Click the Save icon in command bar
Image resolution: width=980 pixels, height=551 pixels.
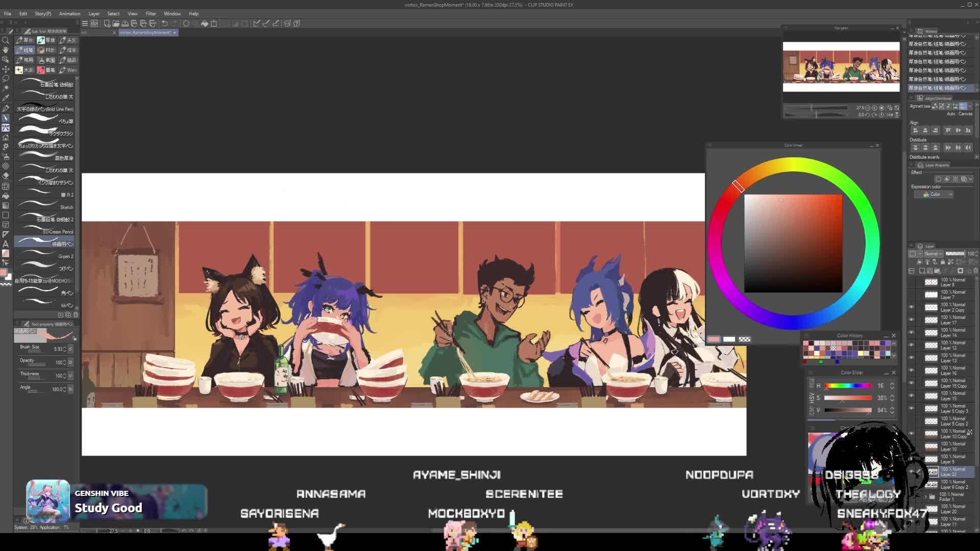[125, 23]
